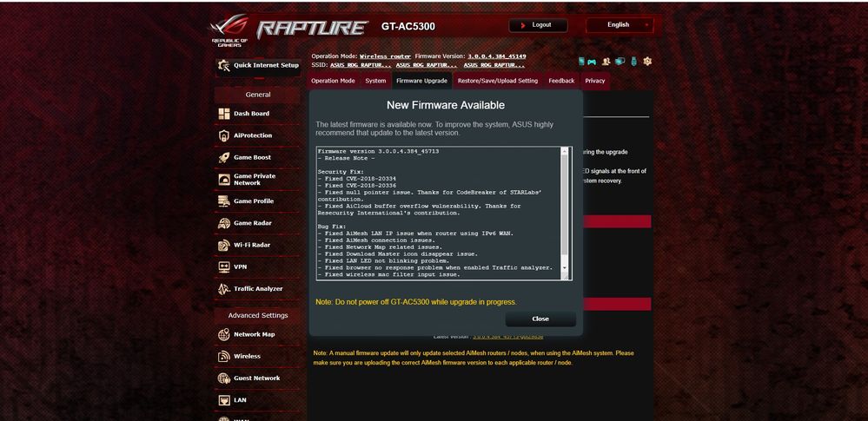
Task: Click line 'Fixed CVE-2018-20334'
Action: pyautogui.click(x=357, y=179)
